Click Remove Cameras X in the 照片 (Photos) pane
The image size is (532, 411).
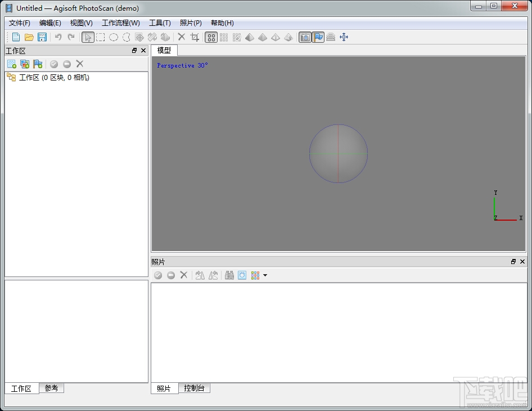pos(183,275)
